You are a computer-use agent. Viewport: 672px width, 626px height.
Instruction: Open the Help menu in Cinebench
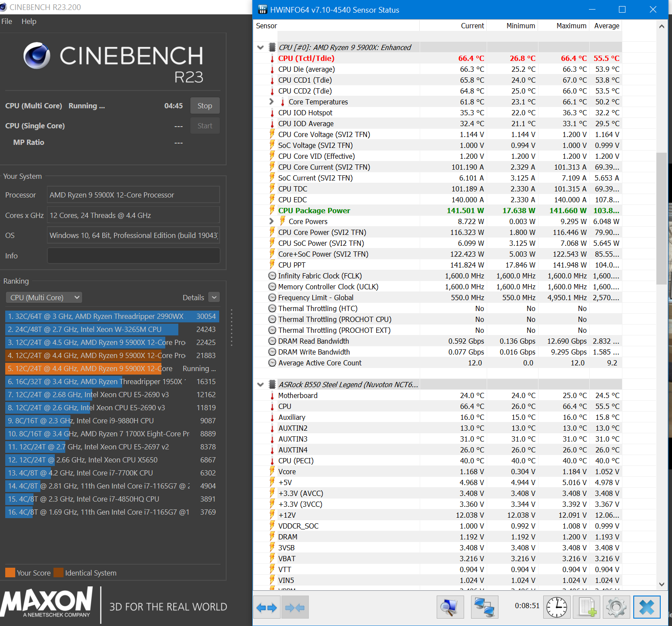coord(29,21)
